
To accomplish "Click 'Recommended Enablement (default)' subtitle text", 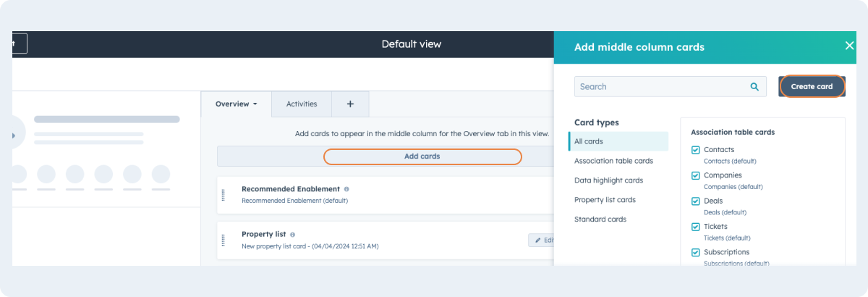I will point(294,201).
